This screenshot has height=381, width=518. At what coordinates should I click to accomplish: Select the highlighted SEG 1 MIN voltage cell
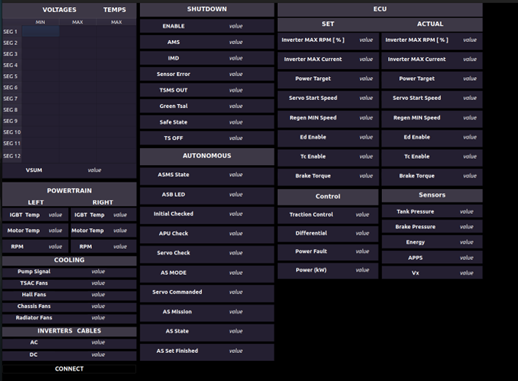(41, 31)
